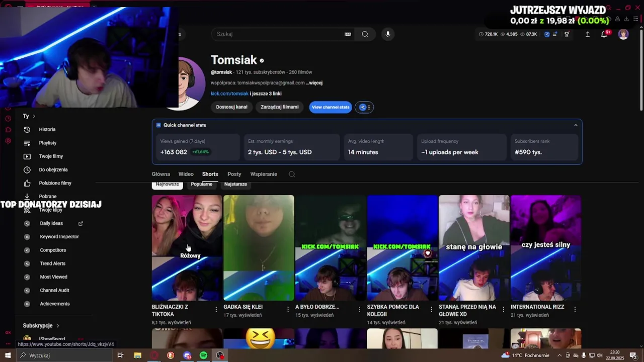
Task: Expand the Subskrypcje section chevron
Action: click(57, 326)
